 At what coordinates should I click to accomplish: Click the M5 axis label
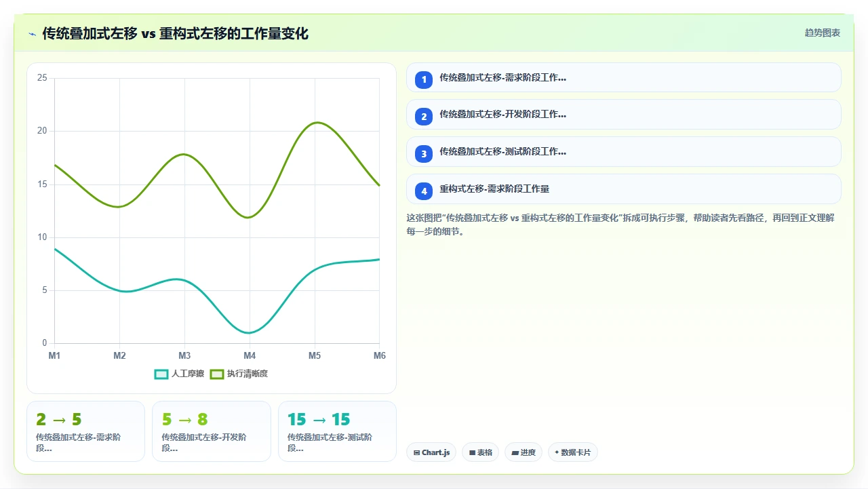coord(315,355)
